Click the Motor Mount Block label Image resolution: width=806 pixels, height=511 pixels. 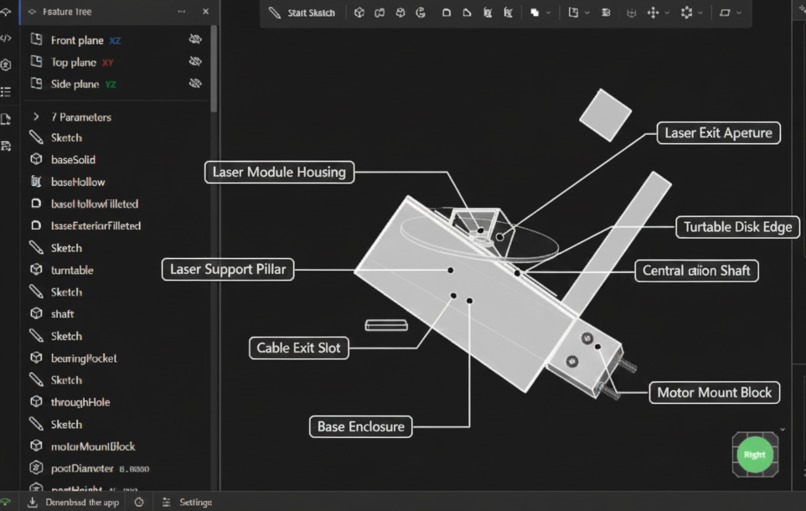[715, 393]
